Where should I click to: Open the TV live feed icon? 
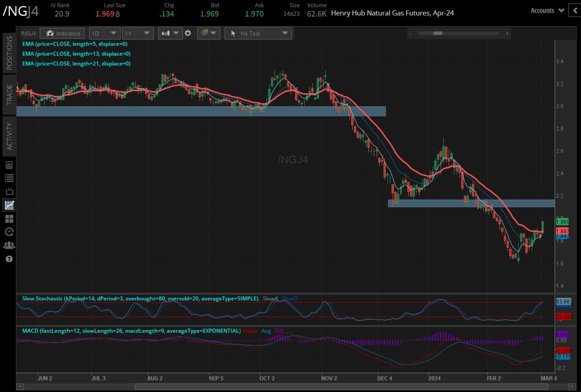tap(9, 191)
